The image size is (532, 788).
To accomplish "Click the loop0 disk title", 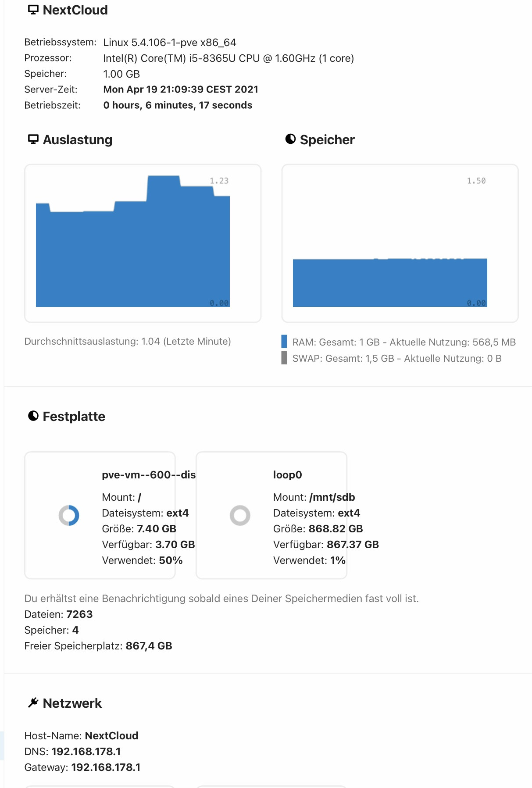I will pyautogui.click(x=287, y=474).
